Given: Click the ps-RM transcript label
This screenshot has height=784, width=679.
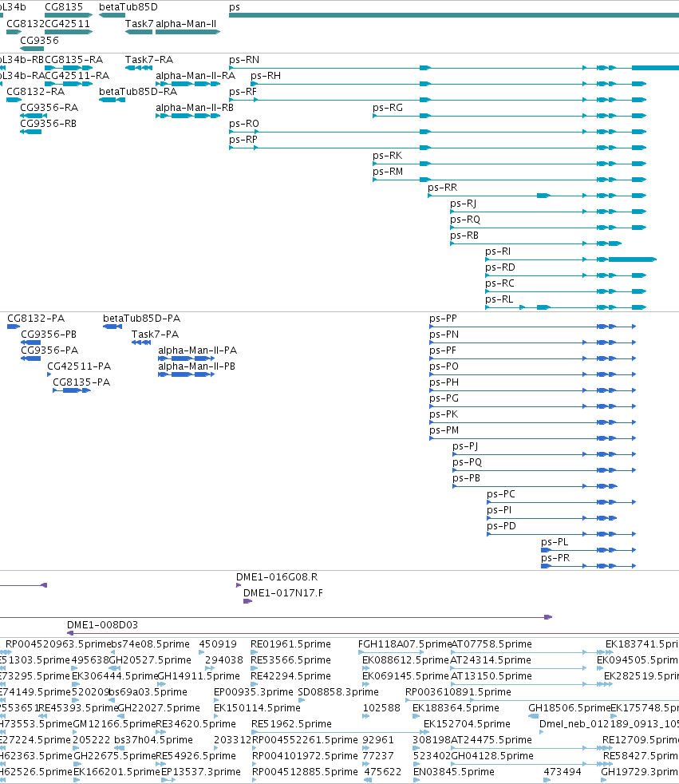Looking at the screenshot, I should coord(388,172).
